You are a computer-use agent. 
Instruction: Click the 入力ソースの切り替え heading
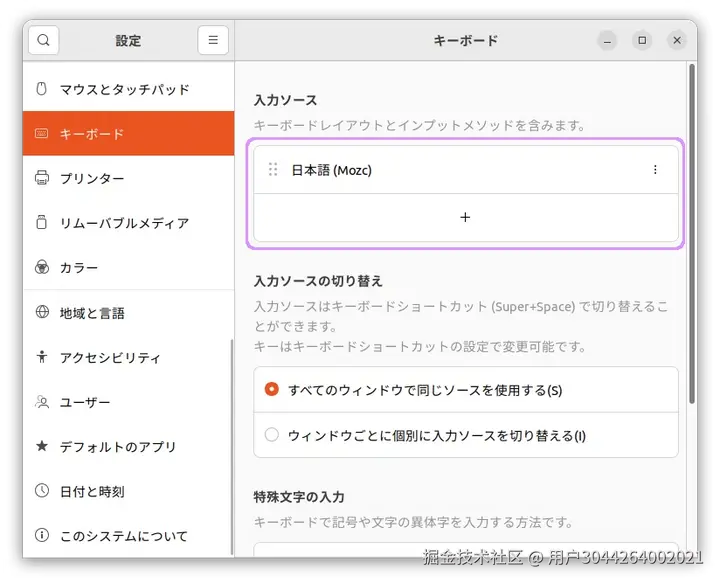point(318,280)
